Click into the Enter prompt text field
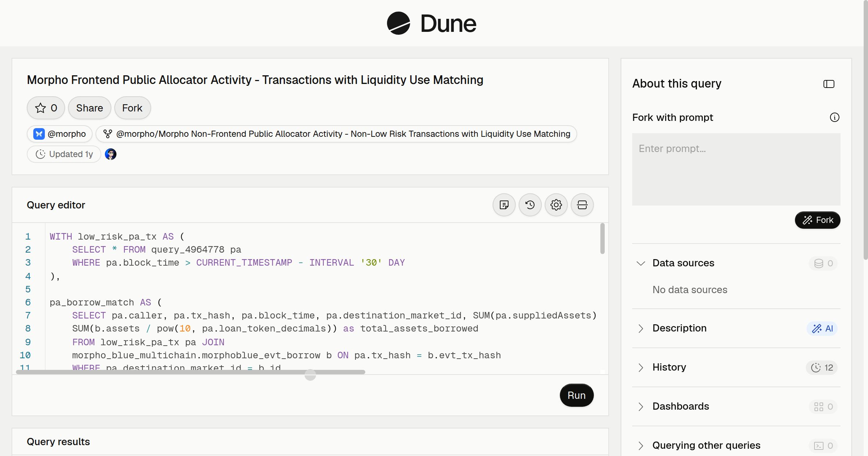Screen dimensions: 868x456 736,169
